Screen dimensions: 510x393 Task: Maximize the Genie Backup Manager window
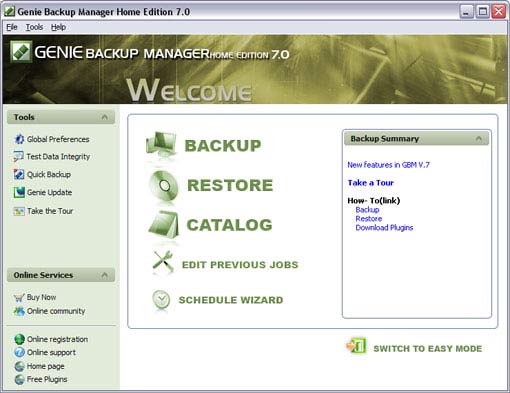click(483, 12)
